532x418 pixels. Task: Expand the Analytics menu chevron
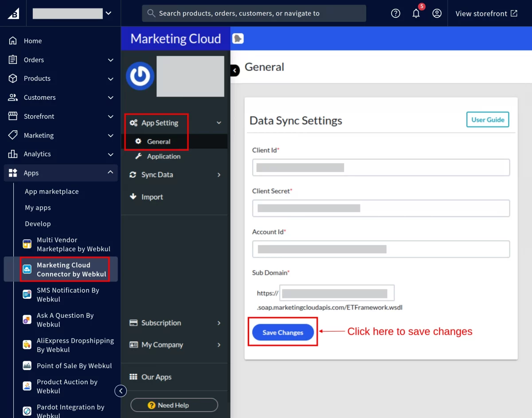tap(110, 154)
